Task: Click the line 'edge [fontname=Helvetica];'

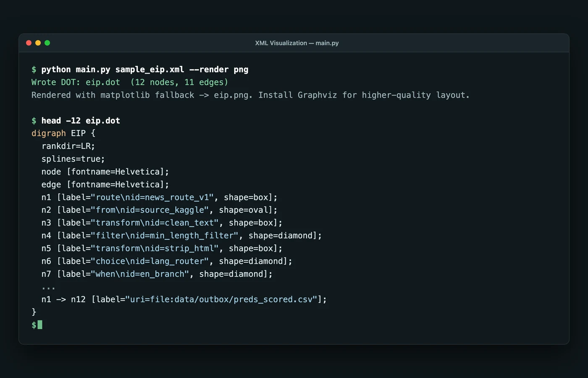Action: click(x=105, y=184)
